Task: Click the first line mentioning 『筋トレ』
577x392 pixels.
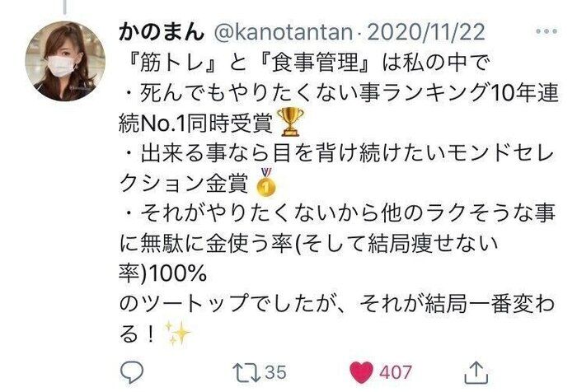Action: (x=306, y=62)
